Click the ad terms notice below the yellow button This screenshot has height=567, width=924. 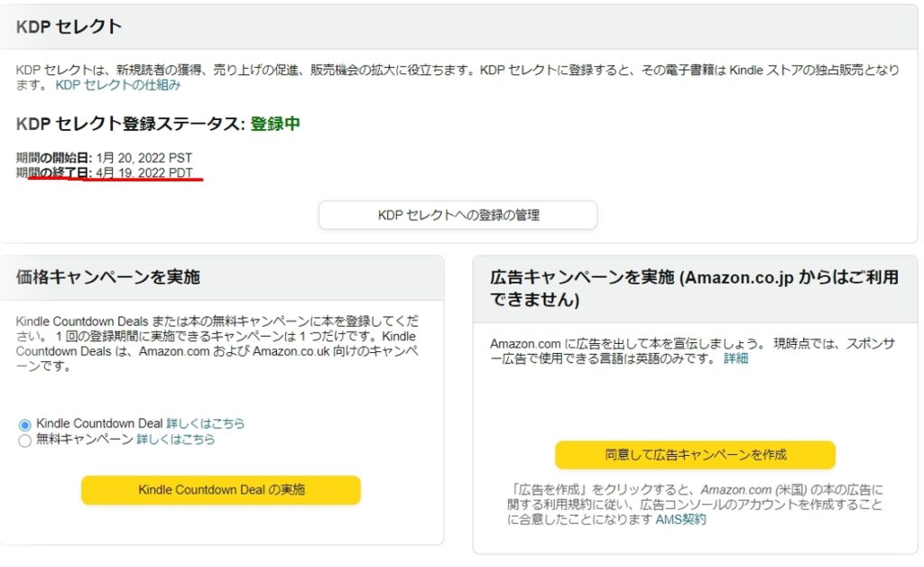click(695, 505)
